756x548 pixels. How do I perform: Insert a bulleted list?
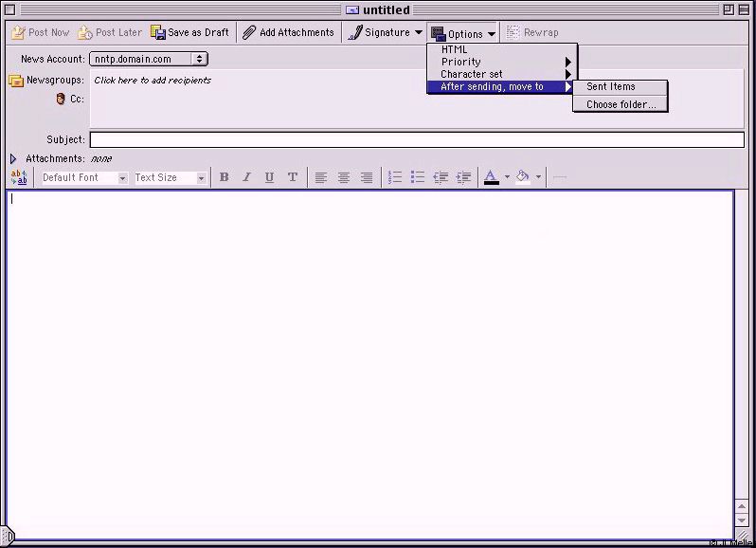418,177
